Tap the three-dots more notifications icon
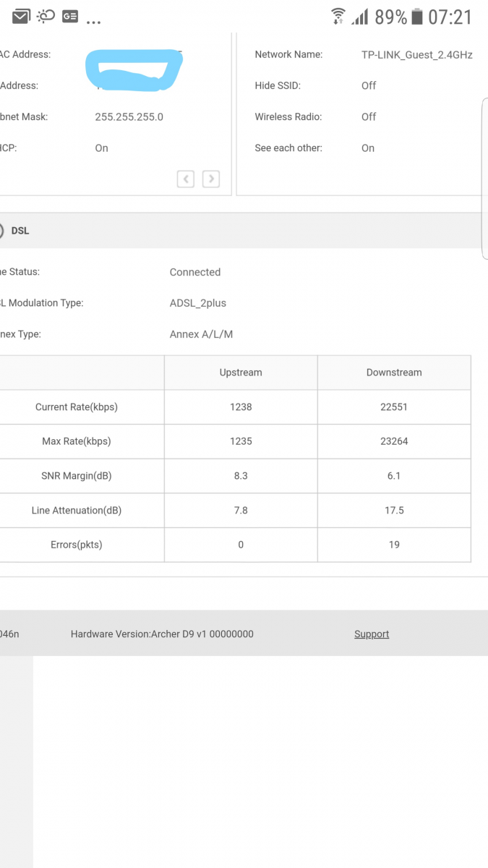Image resolution: width=488 pixels, height=868 pixels. point(93,22)
